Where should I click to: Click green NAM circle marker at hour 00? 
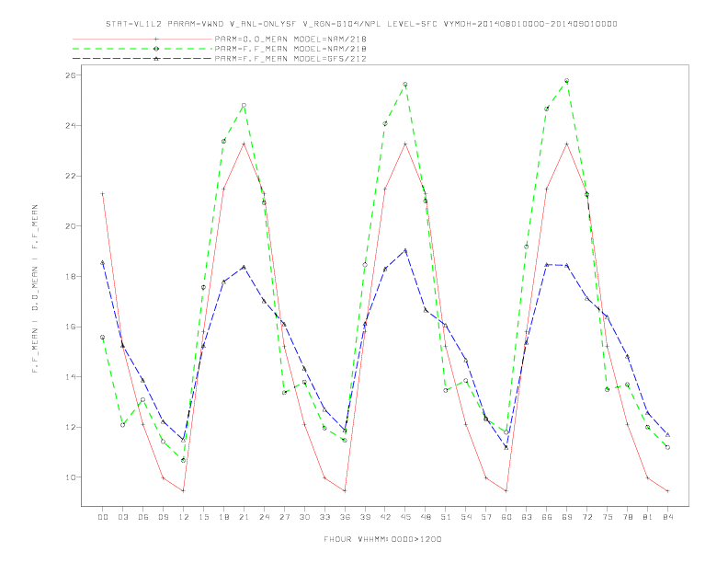(x=103, y=338)
